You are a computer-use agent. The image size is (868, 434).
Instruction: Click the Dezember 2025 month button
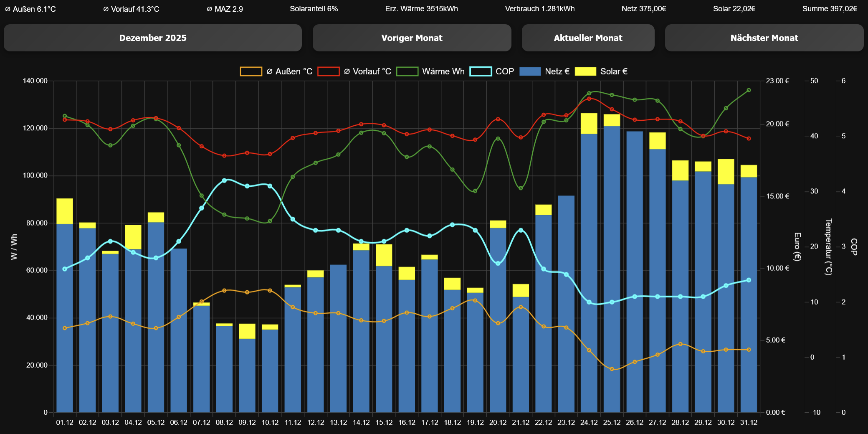pyautogui.click(x=153, y=38)
